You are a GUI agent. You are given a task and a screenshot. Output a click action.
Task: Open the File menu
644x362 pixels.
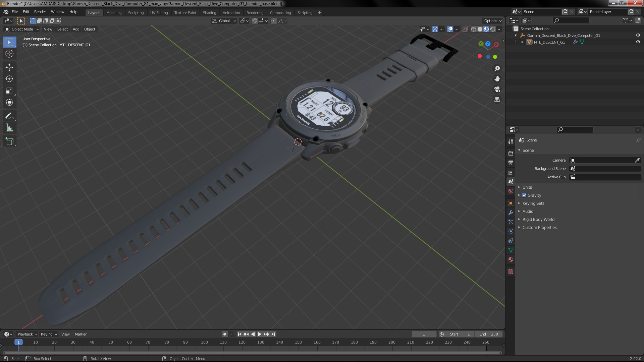[15, 12]
